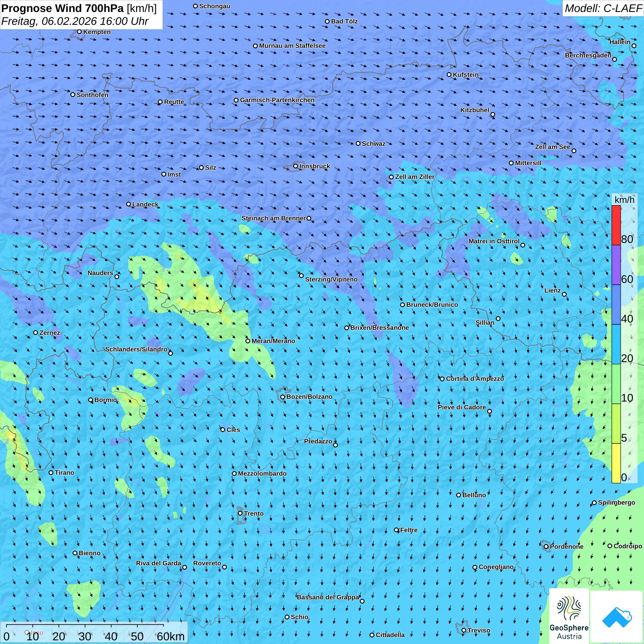Viewport: 644px width, 644px height.
Task: Click the Feltre location dot
Action: pyautogui.click(x=397, y=530)
